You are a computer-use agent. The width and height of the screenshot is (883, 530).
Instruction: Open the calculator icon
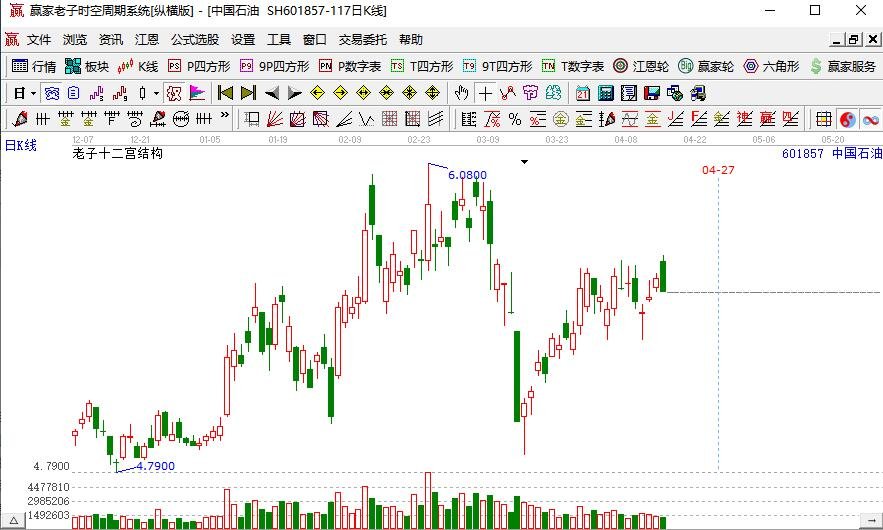606,93
